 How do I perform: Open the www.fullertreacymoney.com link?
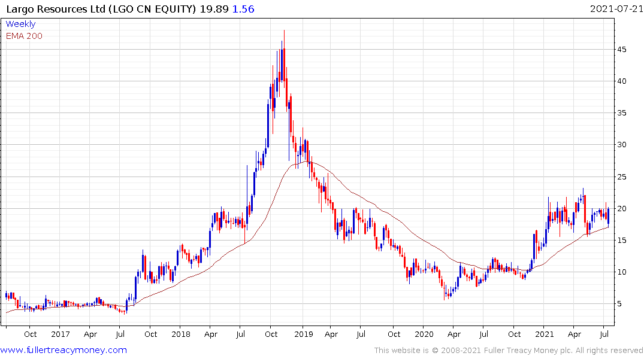(64, 350)
